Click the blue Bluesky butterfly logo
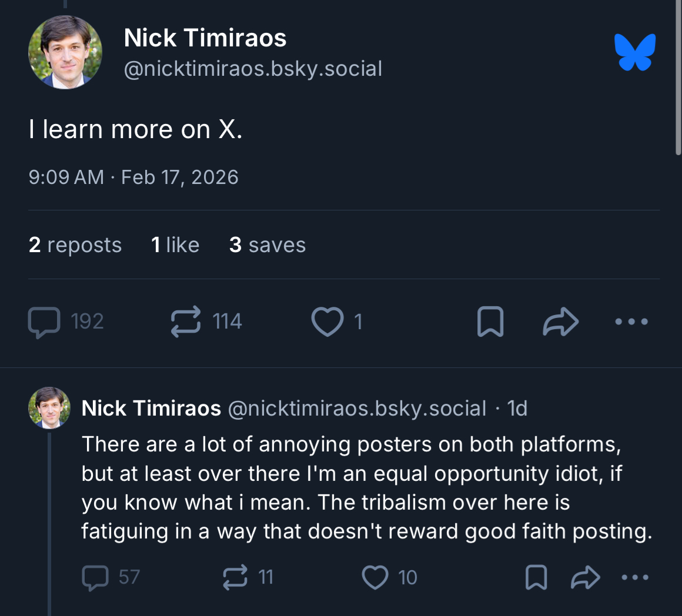This screenshot has width=682, height=616. (635, 52)
